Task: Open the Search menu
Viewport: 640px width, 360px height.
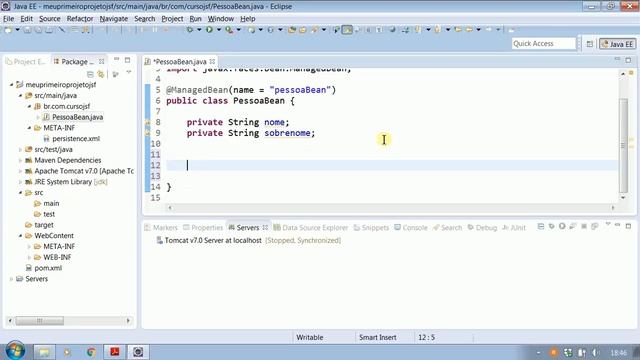Action: [x=144, y=19]
